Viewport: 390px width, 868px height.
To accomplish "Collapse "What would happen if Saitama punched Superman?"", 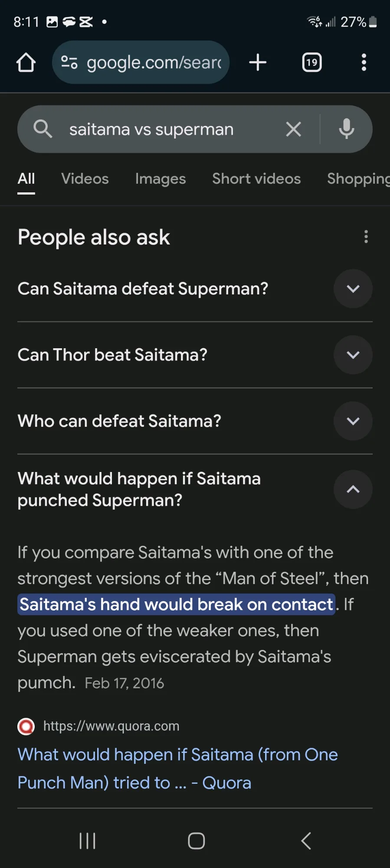I will (353, 489).
